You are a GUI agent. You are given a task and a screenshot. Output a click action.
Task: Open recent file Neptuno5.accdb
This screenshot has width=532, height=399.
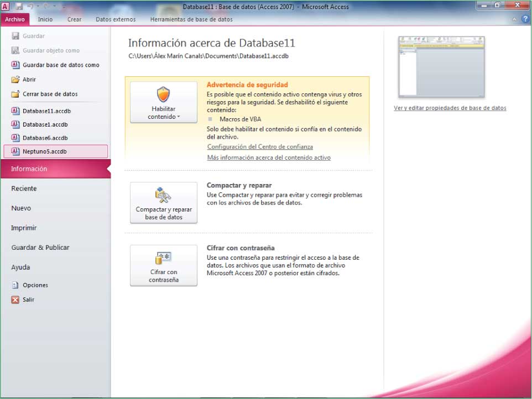pyautogui.click(x=56, y=151)
